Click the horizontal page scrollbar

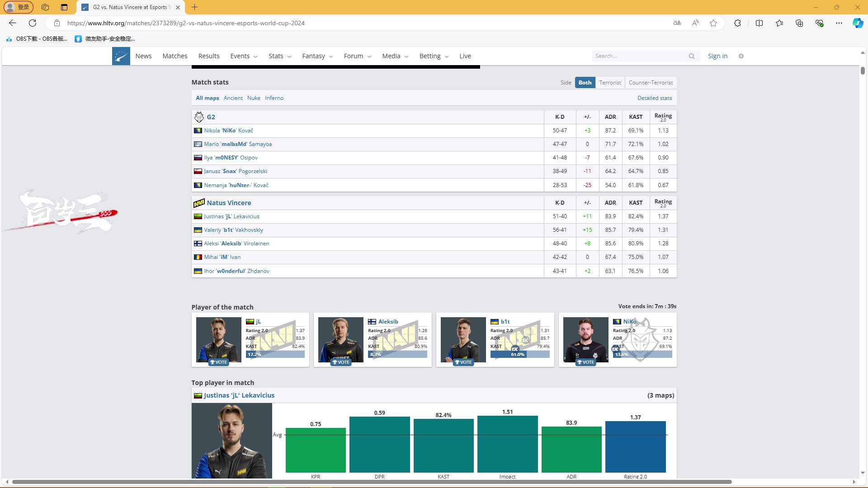click(x=372, y=482)
